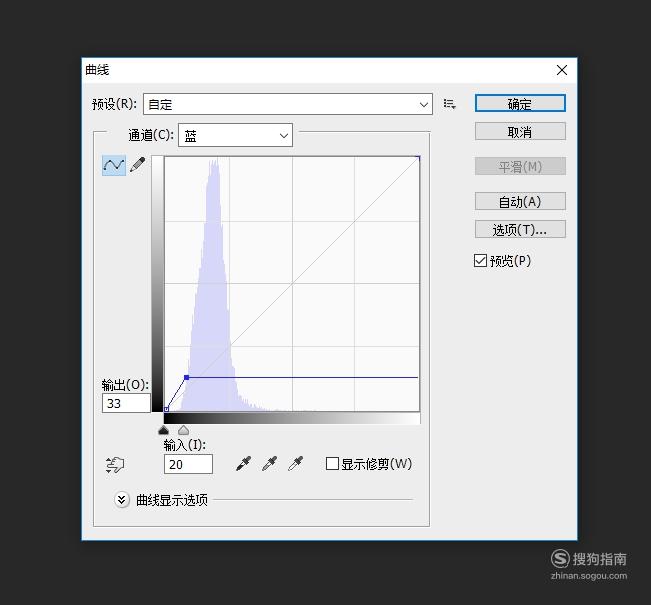This screenshot has width=651, height=605.
Task: Click the 取消 Cancel button
Action: [520, 132]
